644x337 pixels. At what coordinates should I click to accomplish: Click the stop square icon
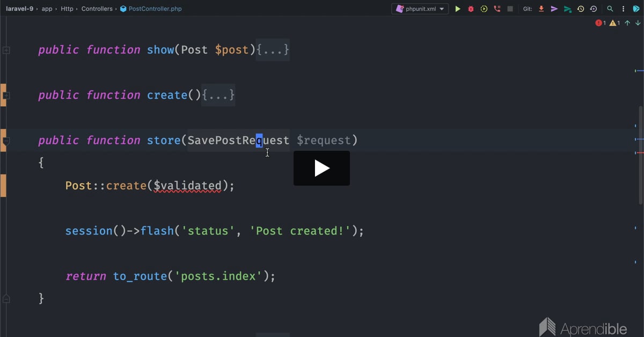510,9
